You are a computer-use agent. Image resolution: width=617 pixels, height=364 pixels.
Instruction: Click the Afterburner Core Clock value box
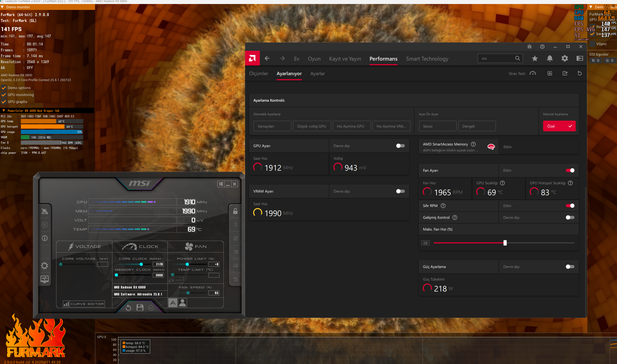(158, 264)
